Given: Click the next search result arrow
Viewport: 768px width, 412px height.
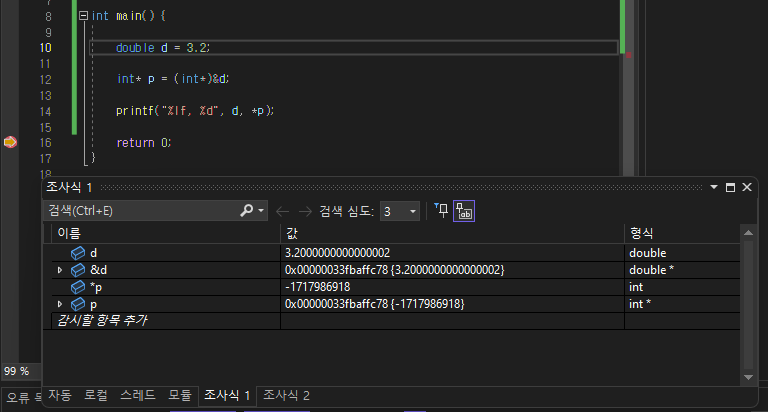Looking at the screenshot, I should click(305, 211).
